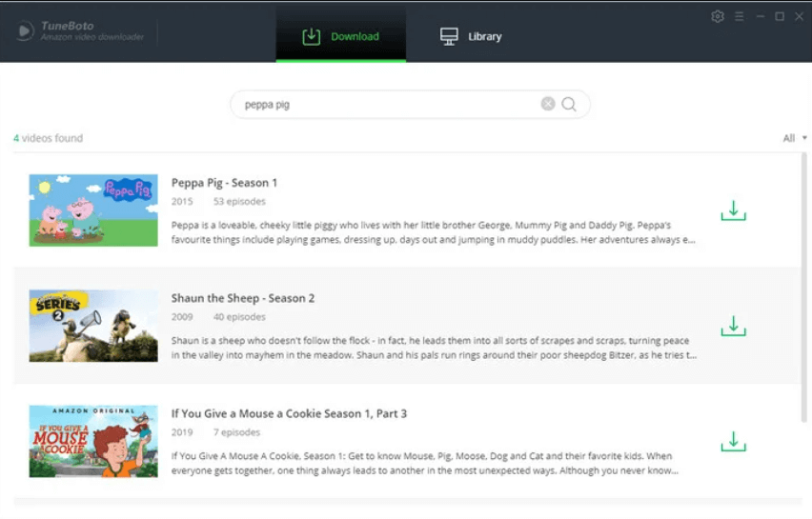Expand the All filter dropdown
812x519 pixels.
point(795,138)
